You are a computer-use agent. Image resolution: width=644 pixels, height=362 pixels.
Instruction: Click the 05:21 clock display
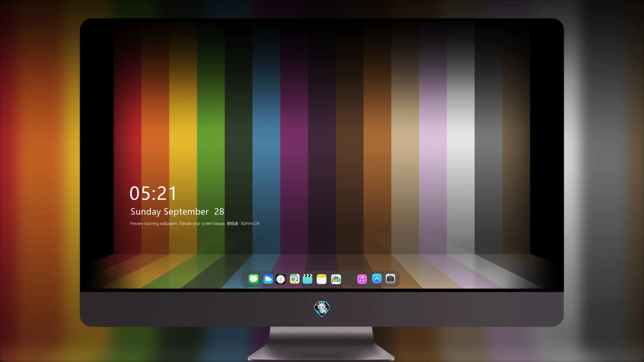153,193
